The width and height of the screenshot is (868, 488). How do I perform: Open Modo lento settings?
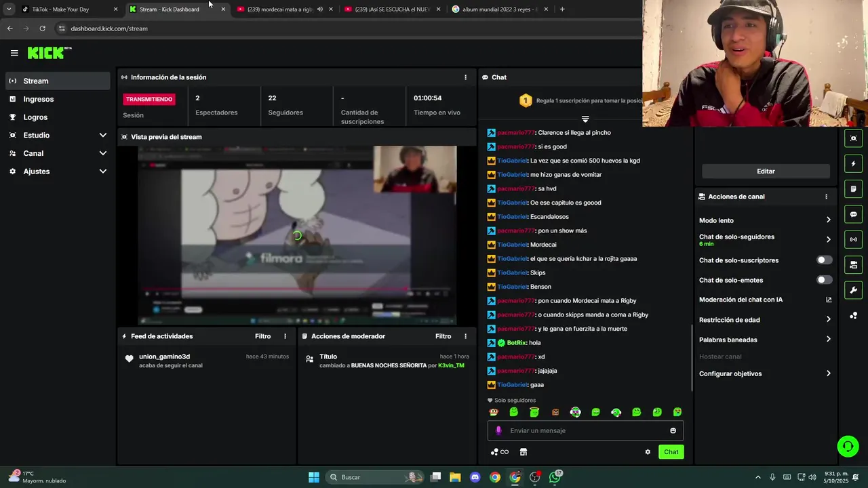pos(765,220)
